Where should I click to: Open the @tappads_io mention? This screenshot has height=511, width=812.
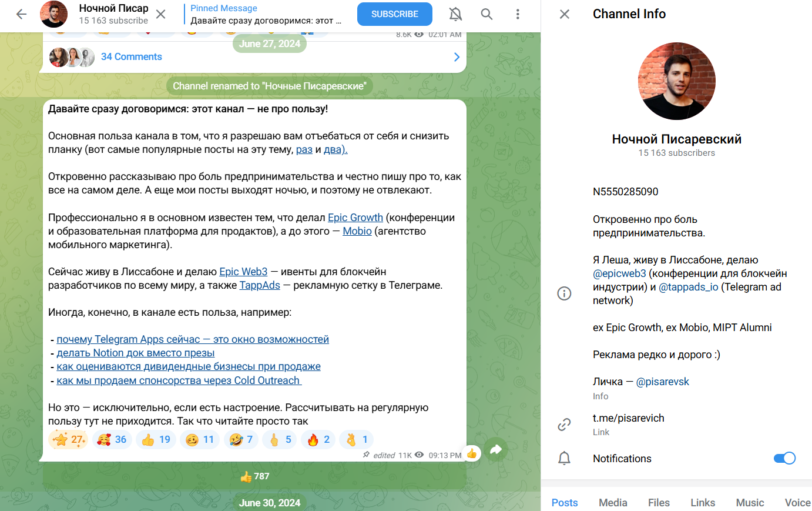coord(689,287)
